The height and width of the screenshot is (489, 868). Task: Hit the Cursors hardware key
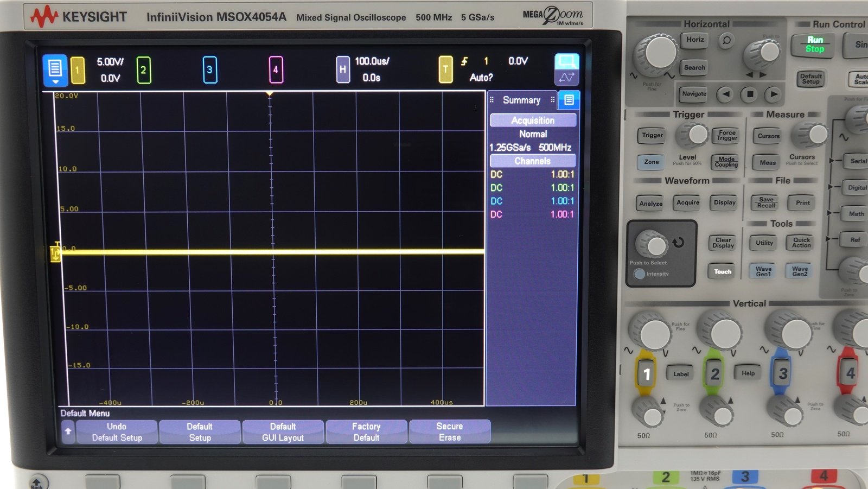[768, 136]
